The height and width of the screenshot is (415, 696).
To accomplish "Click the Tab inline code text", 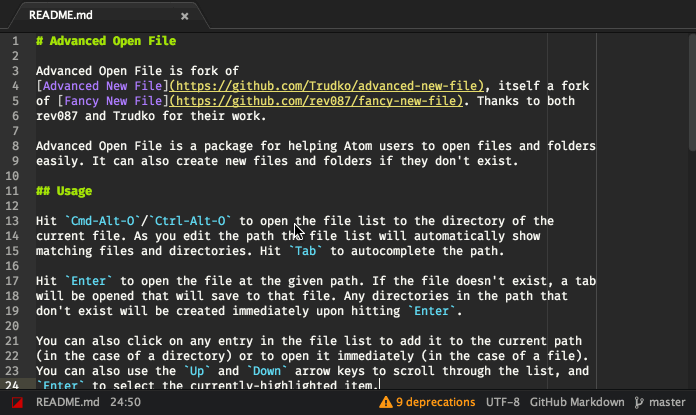I will (x=305, y=251).
